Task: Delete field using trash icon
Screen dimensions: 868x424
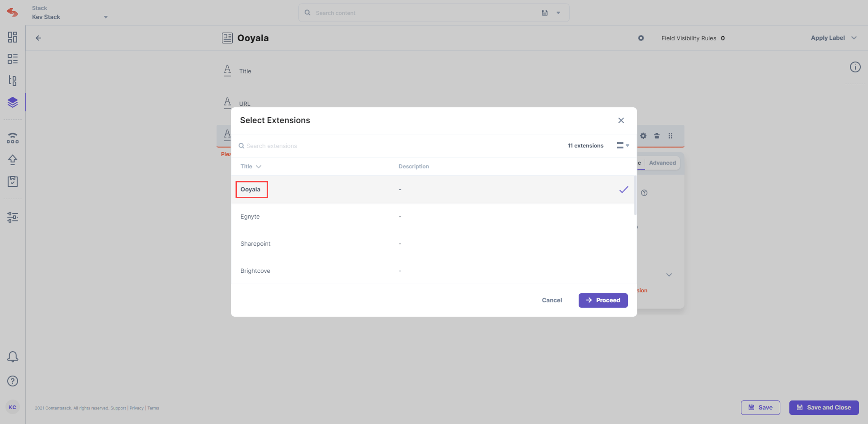Action: coord(657,136)
